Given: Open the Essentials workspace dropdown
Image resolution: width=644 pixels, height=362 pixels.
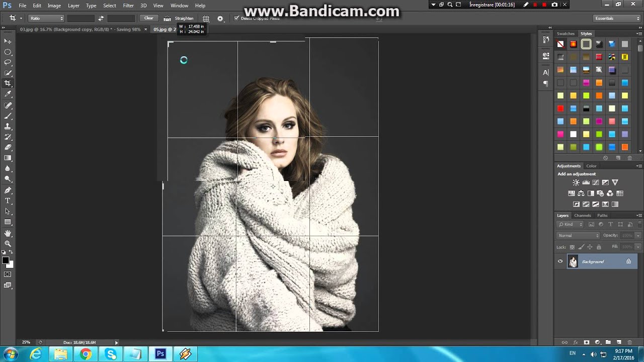Looking at the screenshot, I should 616,18.
